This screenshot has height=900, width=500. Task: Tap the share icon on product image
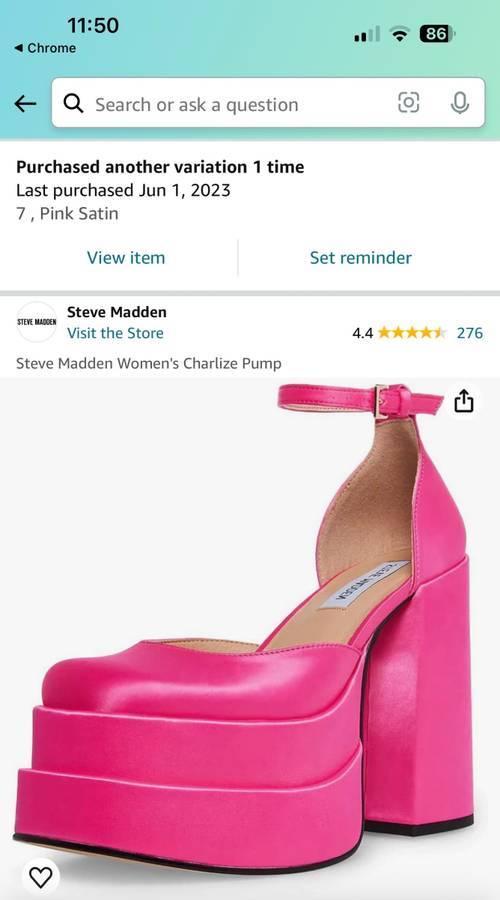tap(463, 401)
